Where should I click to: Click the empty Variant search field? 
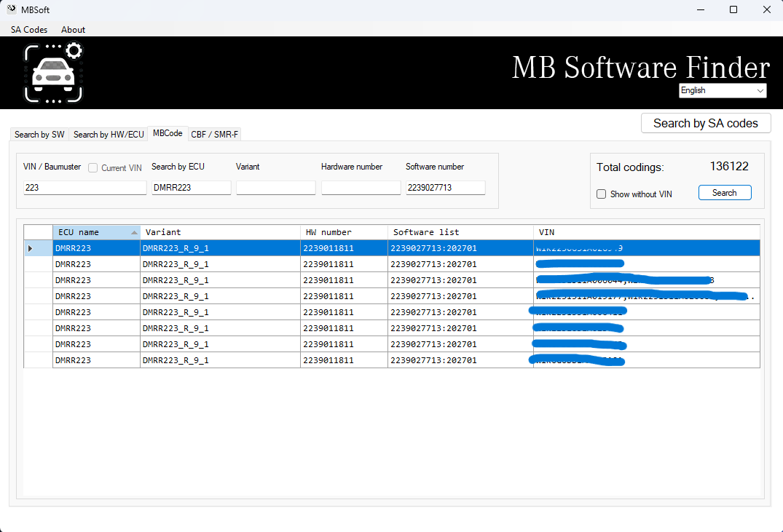pos(275,187)
